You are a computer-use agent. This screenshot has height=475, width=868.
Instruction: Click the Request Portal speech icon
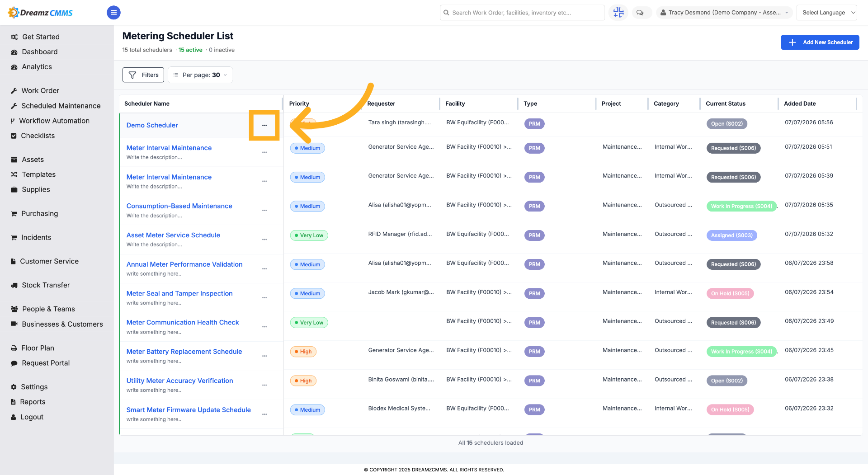tap(14, 363)
